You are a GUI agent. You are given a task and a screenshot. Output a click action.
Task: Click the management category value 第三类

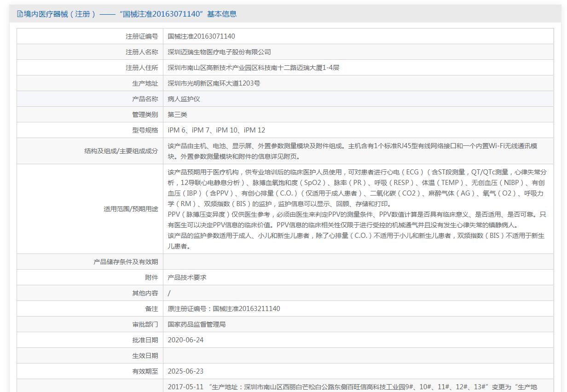point(177,115)
